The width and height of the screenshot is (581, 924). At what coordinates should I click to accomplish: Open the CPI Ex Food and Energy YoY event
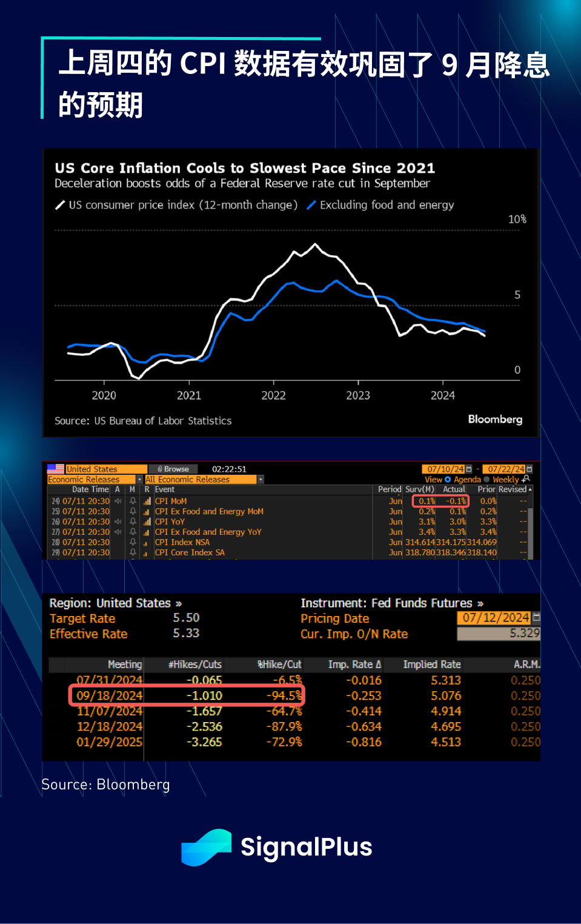208,532
